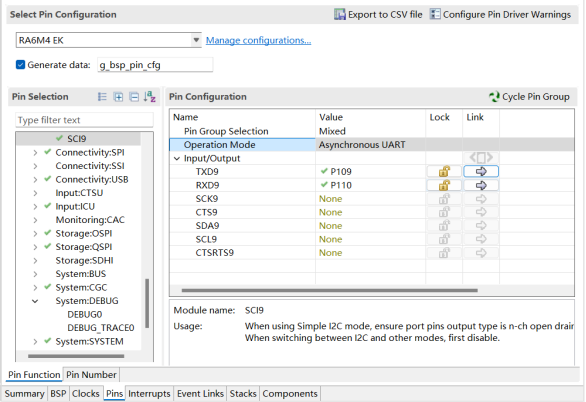Click the Input/Output row link group icon
586x402 pixels.
(481, 158)
